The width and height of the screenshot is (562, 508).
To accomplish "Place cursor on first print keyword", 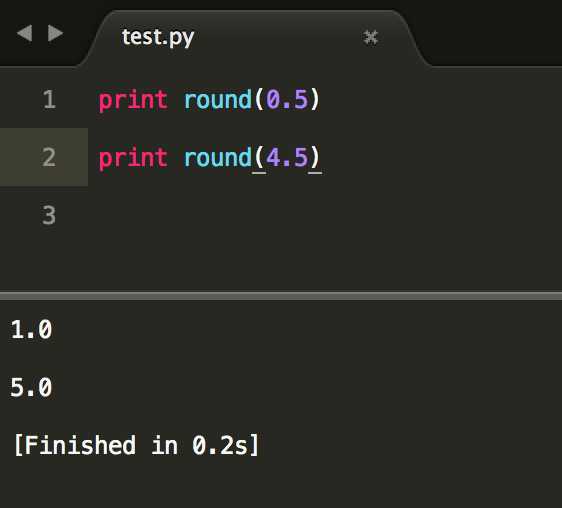I will [x=133, y=101].
